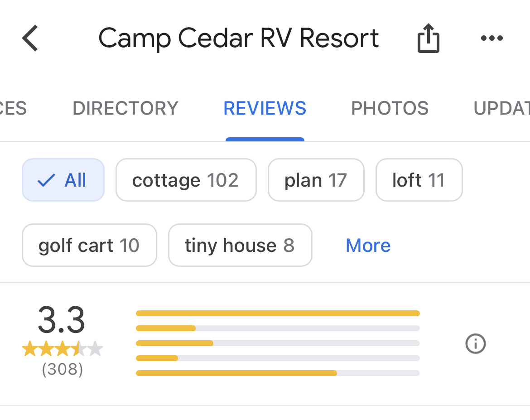Select the plan 17 filter chip

click(316, 180)
